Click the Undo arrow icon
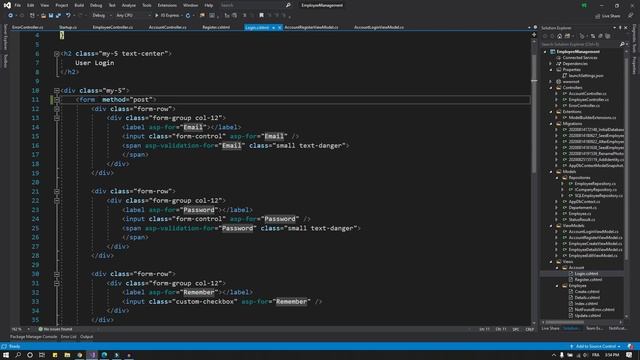 (x=68, y=16)
